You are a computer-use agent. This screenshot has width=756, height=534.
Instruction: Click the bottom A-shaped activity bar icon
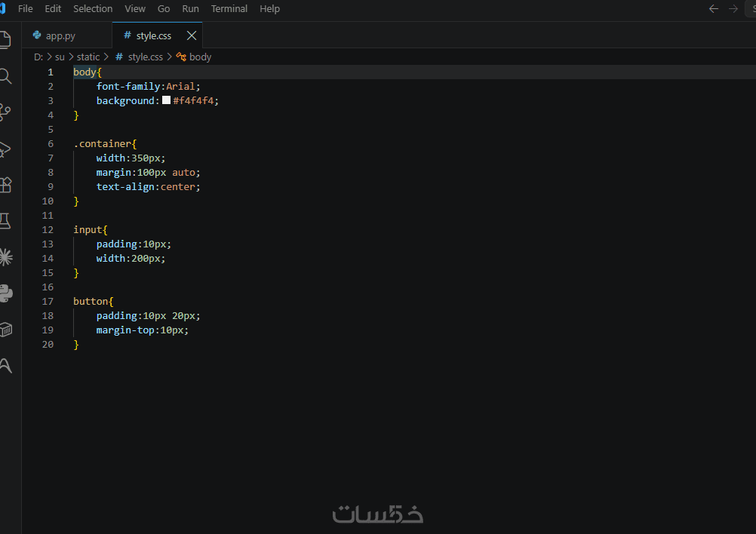(x=5, y=365)
